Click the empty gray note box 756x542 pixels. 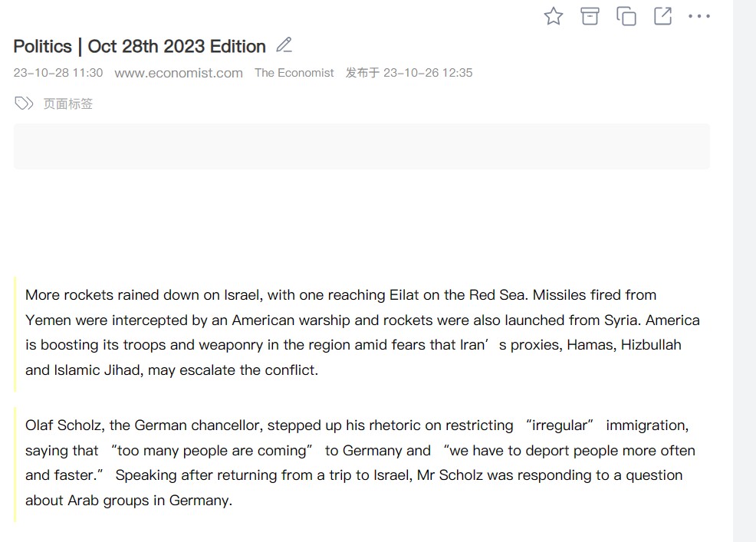tap(361, 146)
